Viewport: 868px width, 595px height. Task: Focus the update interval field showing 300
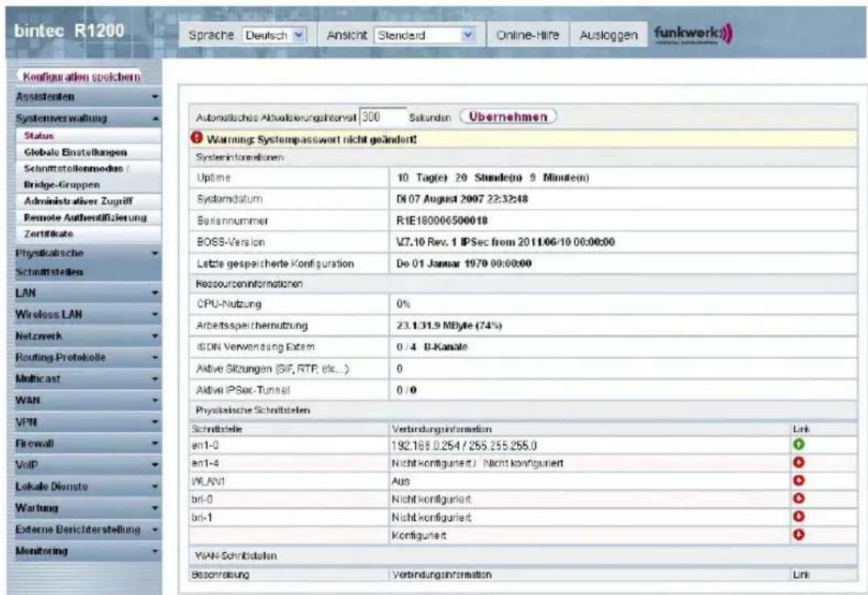tap(382, 117)
